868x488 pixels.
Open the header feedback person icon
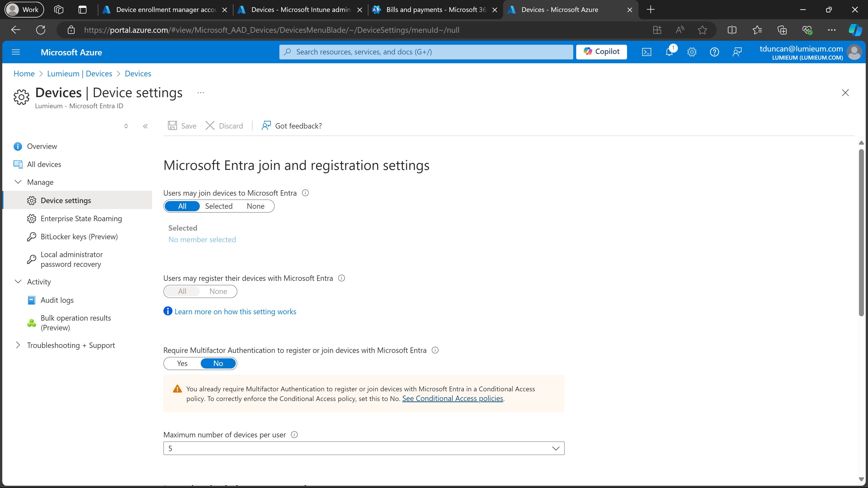737,52
